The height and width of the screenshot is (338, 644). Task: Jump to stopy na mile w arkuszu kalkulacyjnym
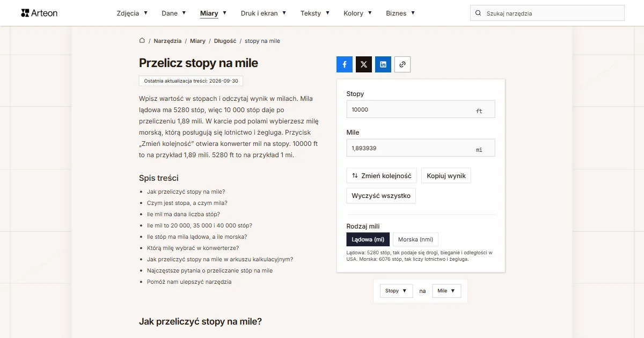tap(220, 259)
